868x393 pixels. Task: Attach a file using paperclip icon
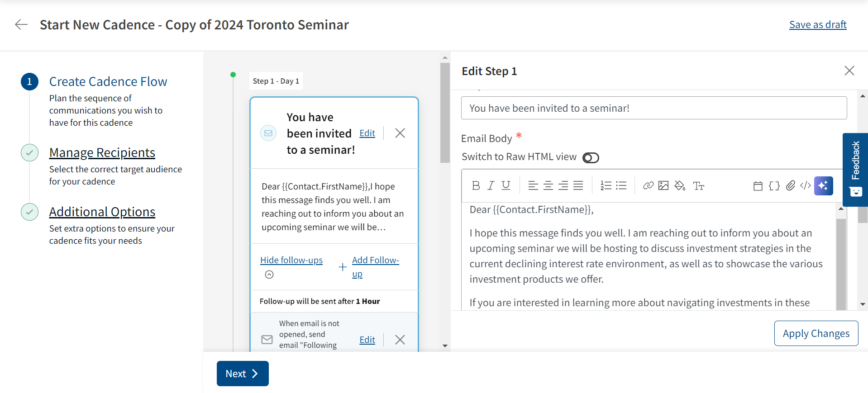click(x=791, y=185)
